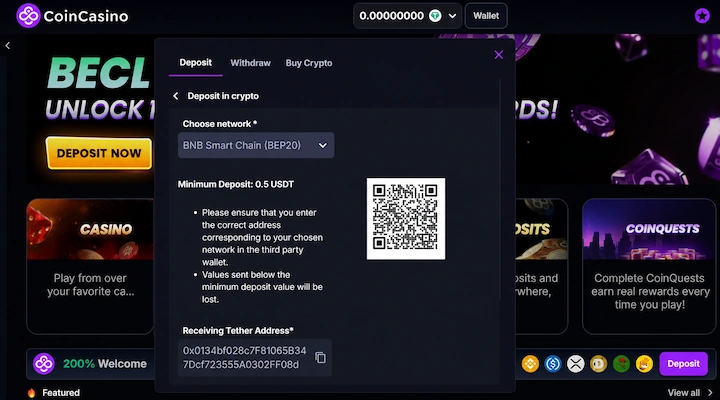Switch to the Withdraw tab
The height and width of the screenshot is (400, 720).
pos(250,63)
